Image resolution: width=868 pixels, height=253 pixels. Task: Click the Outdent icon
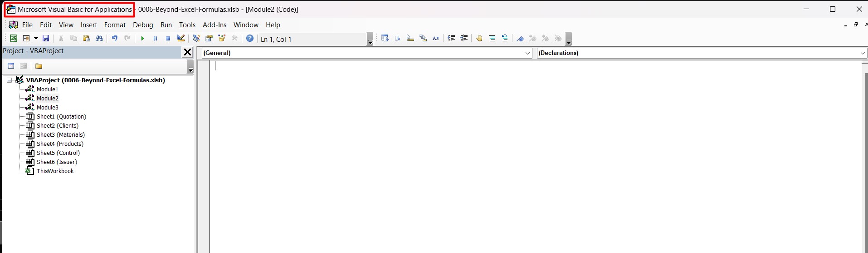click(x=464, y=39)
